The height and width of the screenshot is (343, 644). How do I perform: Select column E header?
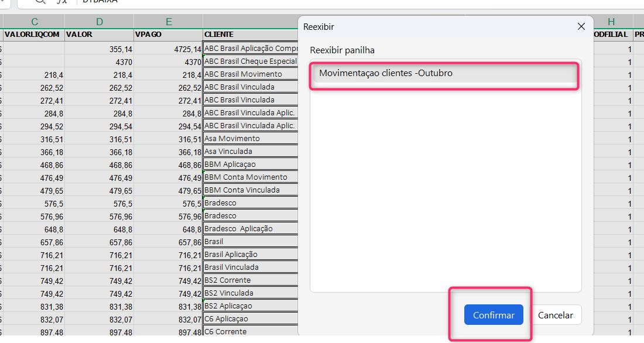(x=169, y=22)
